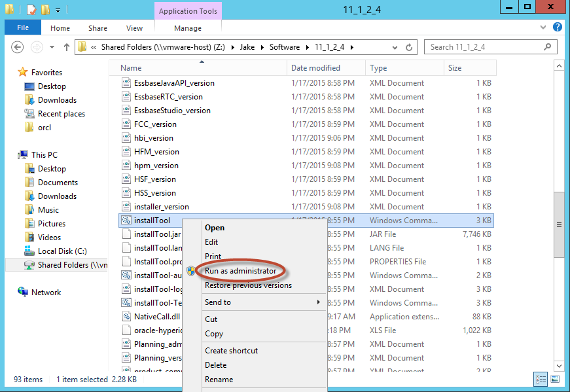570x392 pixels.
Task: Open the address bar history dropdown
Action: (x=395, y=48)
